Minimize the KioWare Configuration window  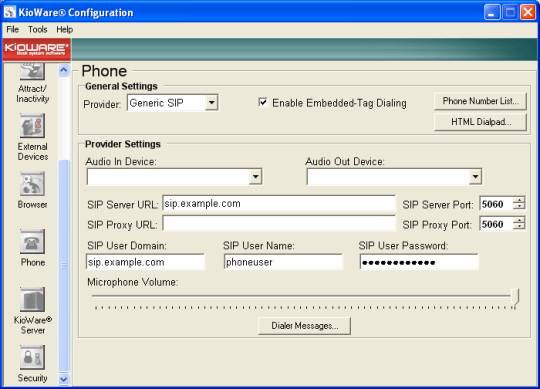(x=492, y=12)
